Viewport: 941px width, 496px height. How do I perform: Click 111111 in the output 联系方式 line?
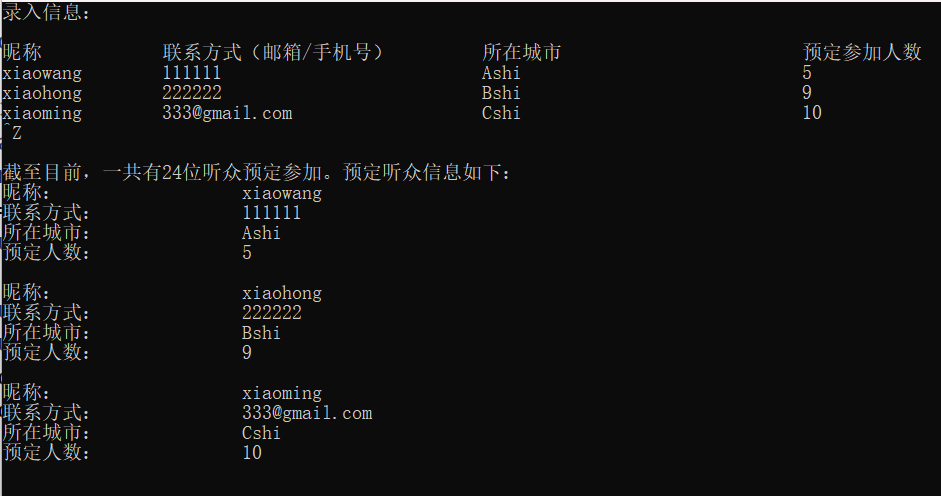point(272,213)
